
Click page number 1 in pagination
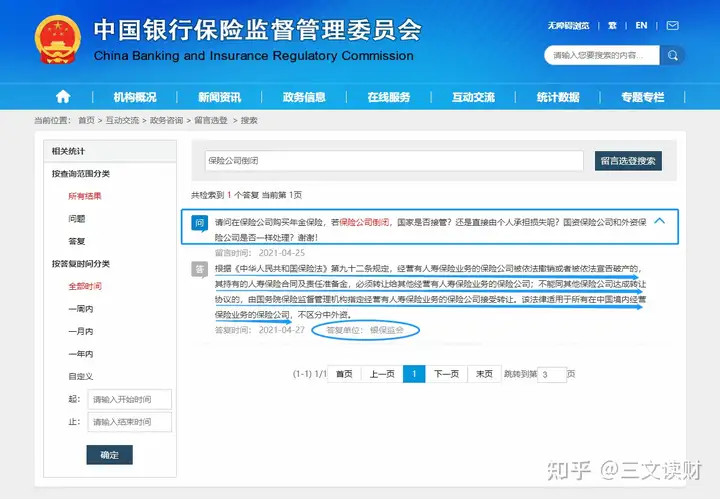[414, 374]
